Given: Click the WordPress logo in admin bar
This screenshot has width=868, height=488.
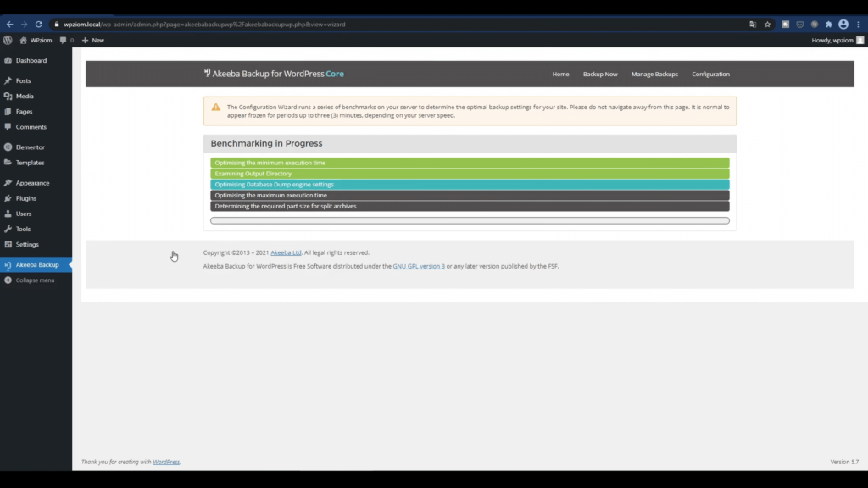Looking at the screenshot, I should tap(8, 40).
